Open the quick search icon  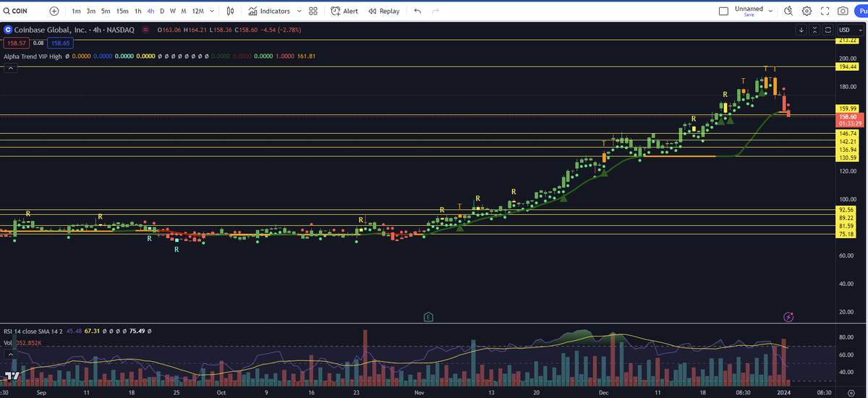point(788,11)
